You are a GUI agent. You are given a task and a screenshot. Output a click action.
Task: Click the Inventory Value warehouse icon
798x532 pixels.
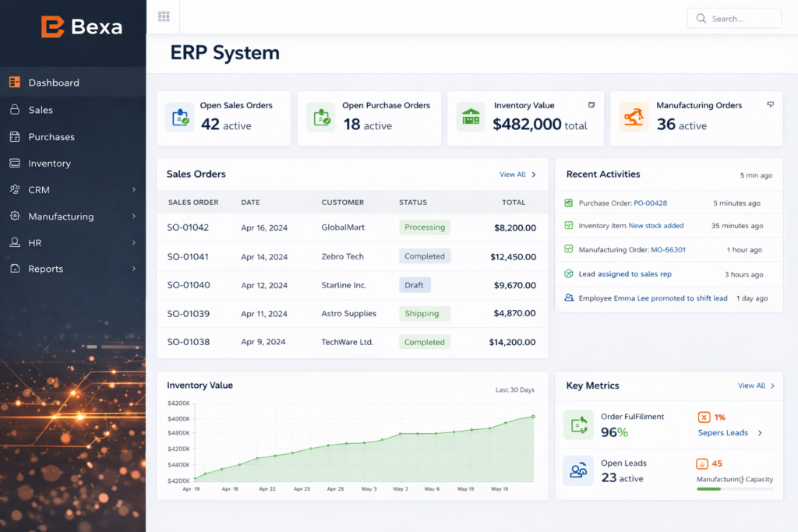471,117
